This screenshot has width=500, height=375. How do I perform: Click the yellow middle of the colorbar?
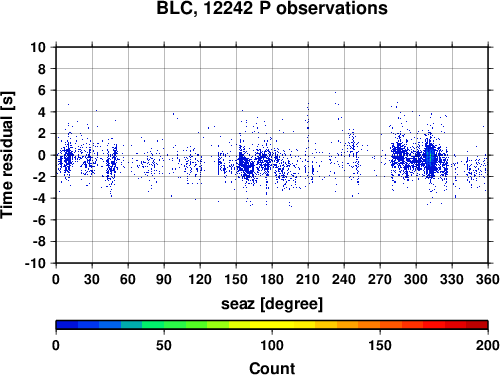(x=272, y=325)
